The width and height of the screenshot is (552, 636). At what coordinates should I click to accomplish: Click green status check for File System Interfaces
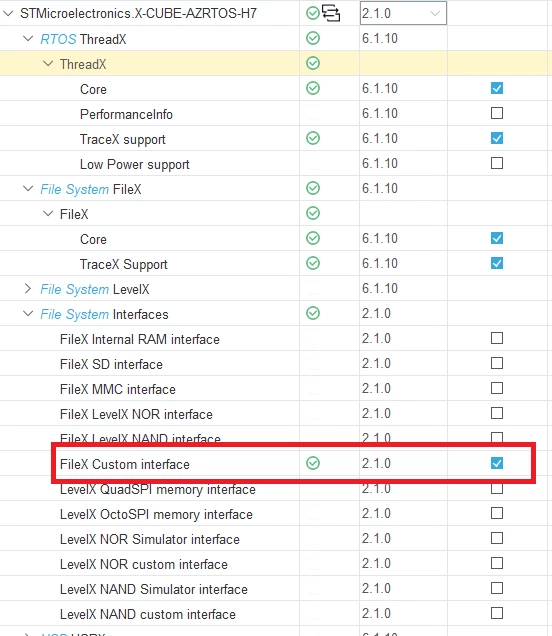pyautogui.click(x=313, y=313)
